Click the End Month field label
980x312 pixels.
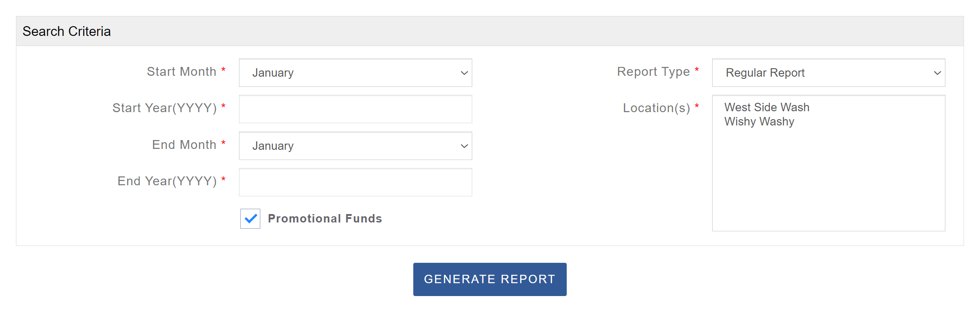(184, 145)
